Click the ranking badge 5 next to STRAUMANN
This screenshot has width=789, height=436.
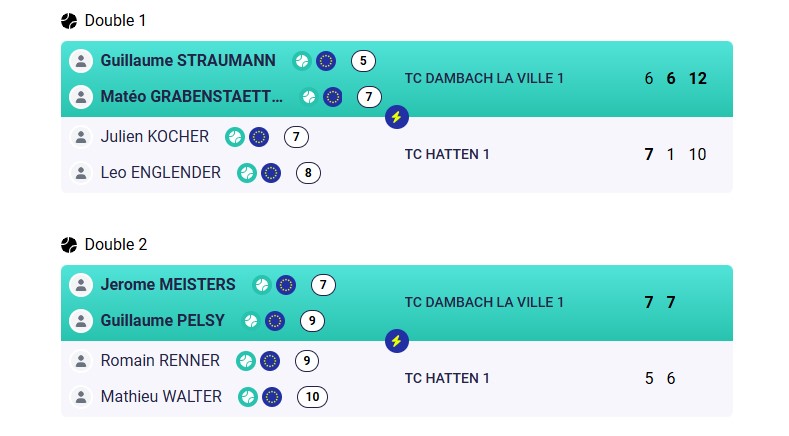pyautogui.click(x=363, y=61)
